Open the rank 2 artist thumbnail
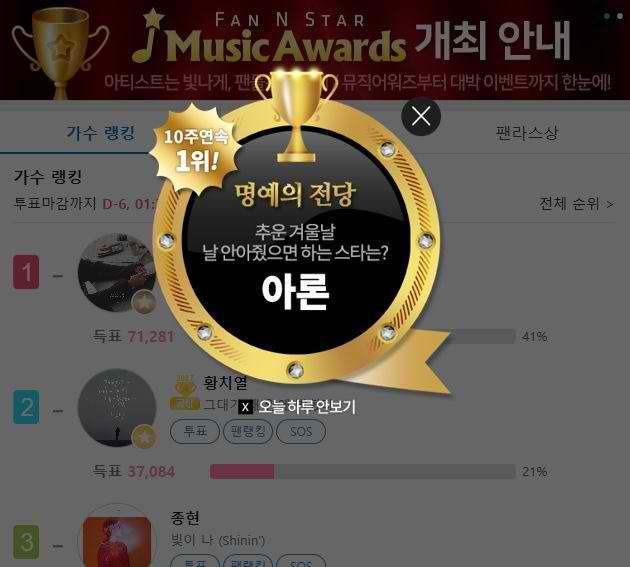The width and height of the screenshot is (630, 567). pyautogui.click(x=117, y=407)
